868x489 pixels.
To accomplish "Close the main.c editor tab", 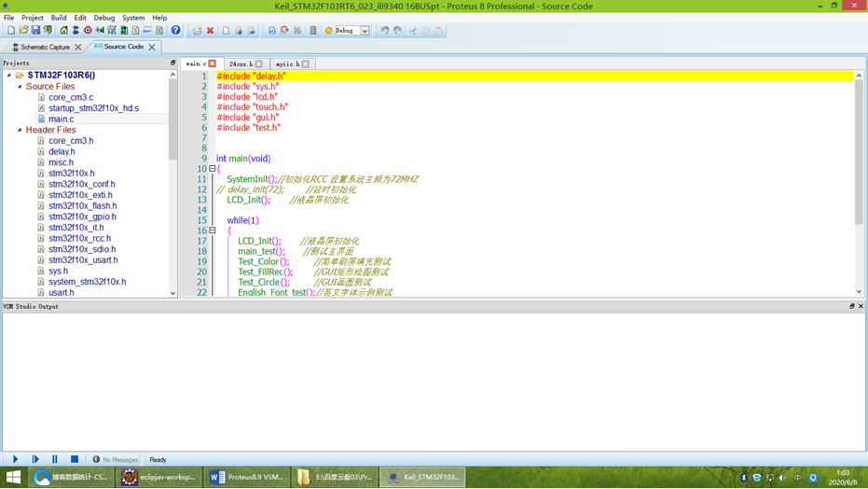I will [212, 63].
